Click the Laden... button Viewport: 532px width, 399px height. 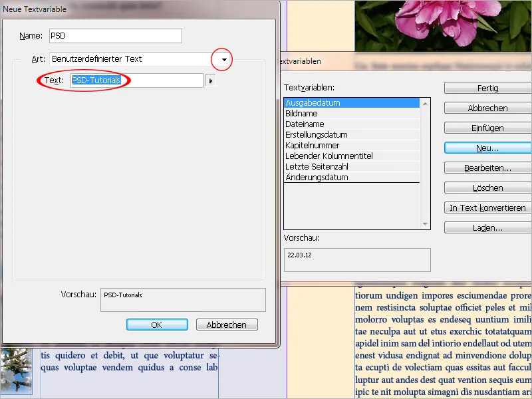tap(488, 227)
